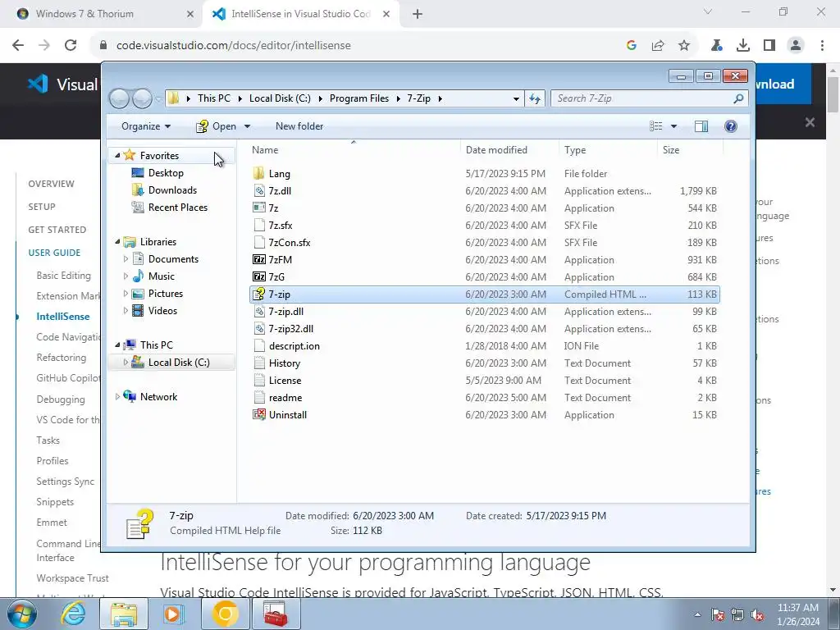Open the Debugging docs link
The image size is (840, 630).
(x=61, y=399)
